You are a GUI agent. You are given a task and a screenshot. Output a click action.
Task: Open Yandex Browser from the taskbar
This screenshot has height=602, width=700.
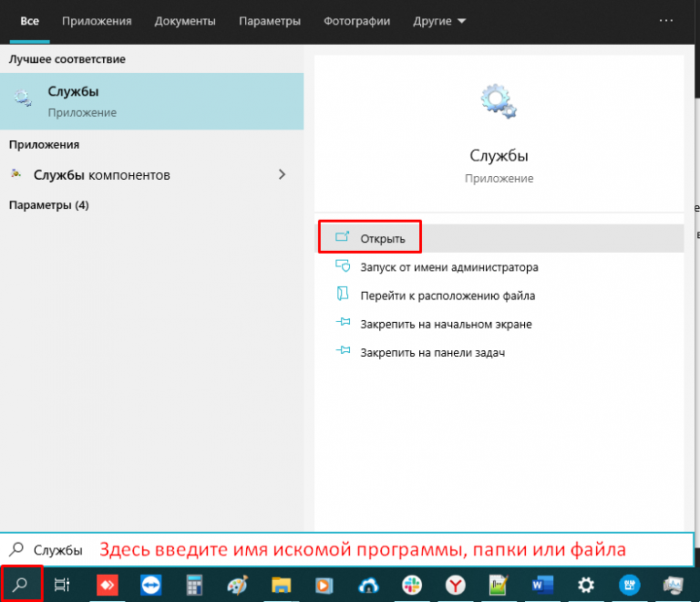coord(456,585)
